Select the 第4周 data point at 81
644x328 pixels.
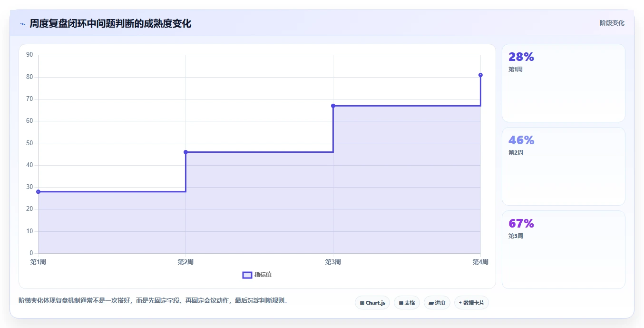coord(480,75)
